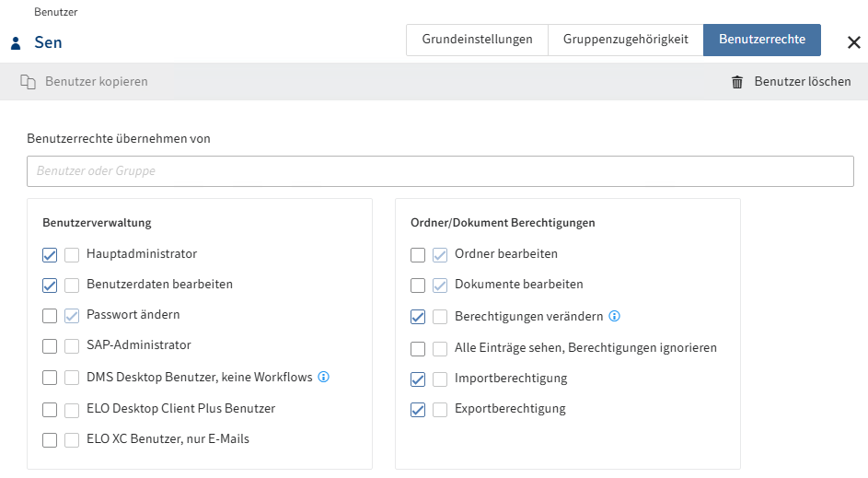
Task: Enable the first Alle Einträge sehen checkbox
Action: 418,349
